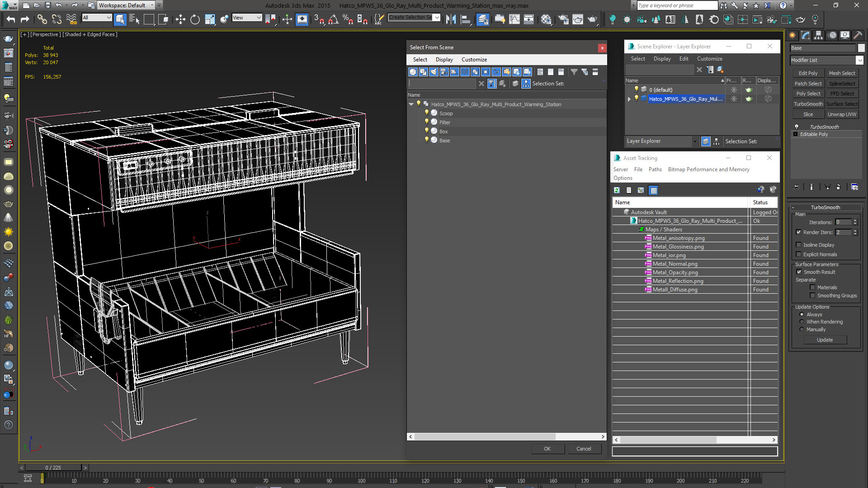Toggle the Angle Snap button

(x=334, y=19)
